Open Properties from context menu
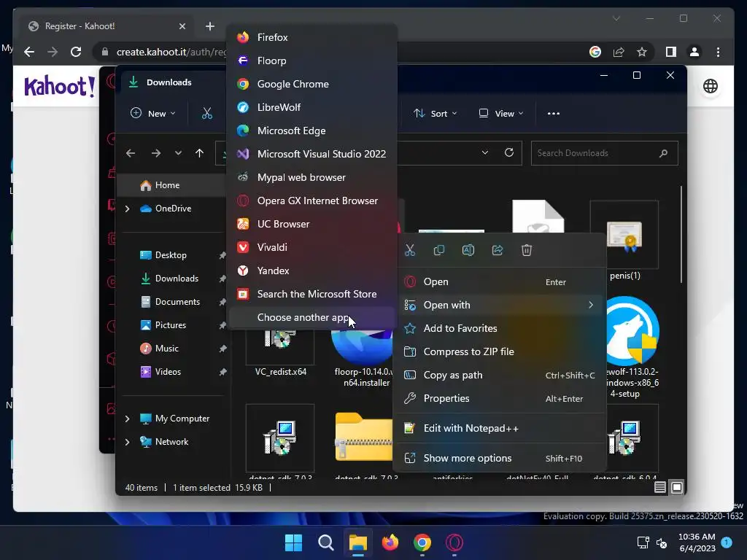The height and width of the screenshot is (560, 747). (500, 398)
